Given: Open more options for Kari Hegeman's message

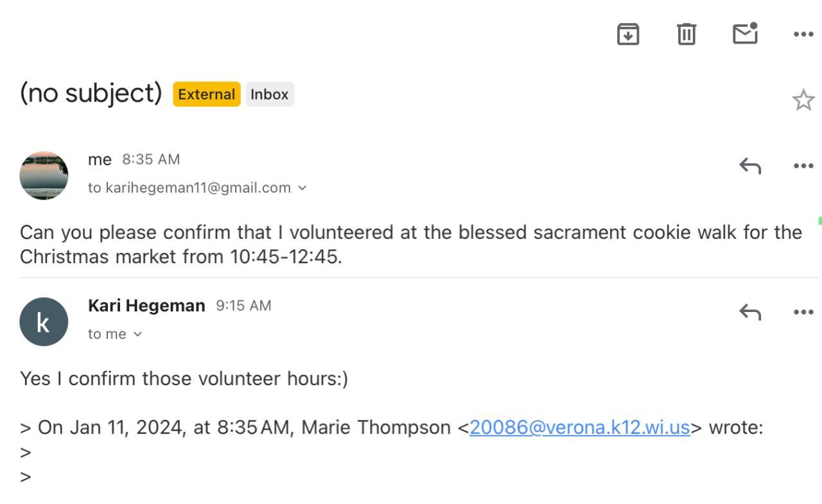Looking at the screenshot, I should pos(803,312).
